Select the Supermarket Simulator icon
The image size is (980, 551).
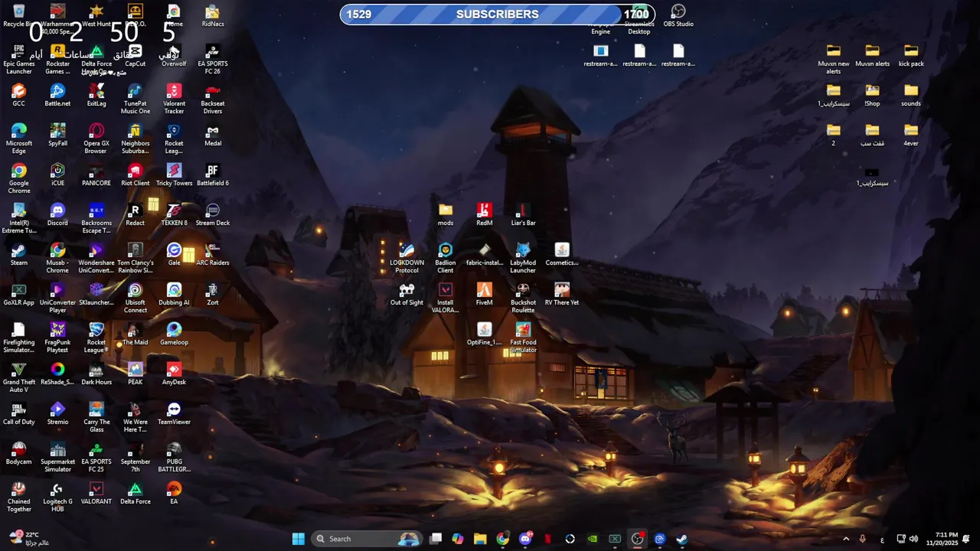[57, 458]
